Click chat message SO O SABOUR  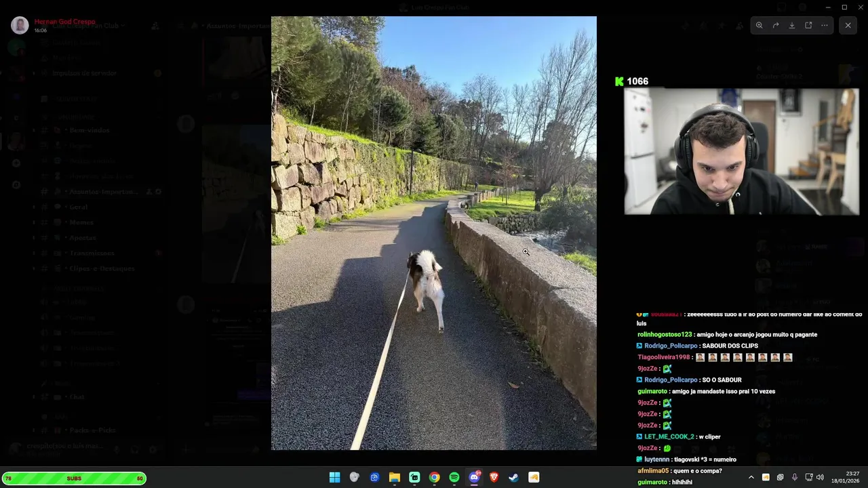(x=722, y=380)
